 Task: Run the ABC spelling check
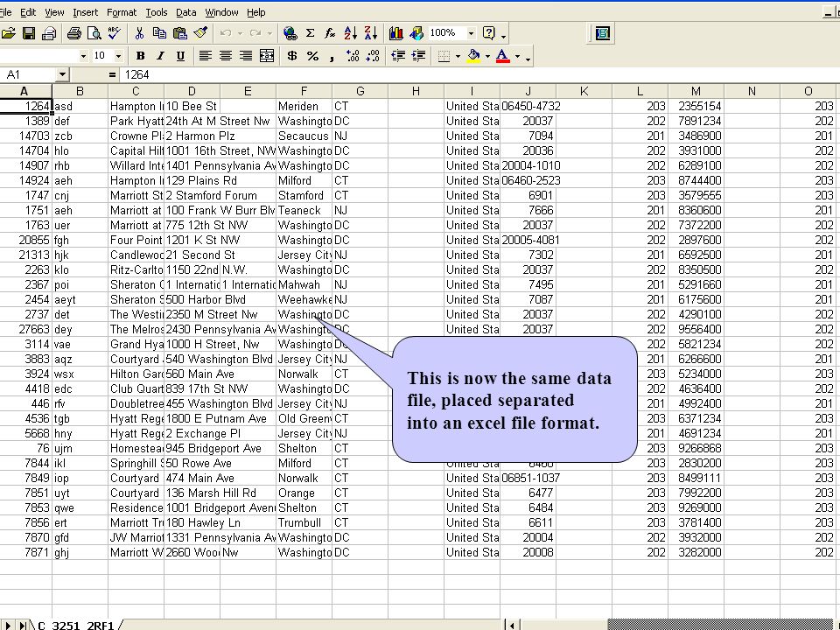pyautogui.click(x=114, y=33)
